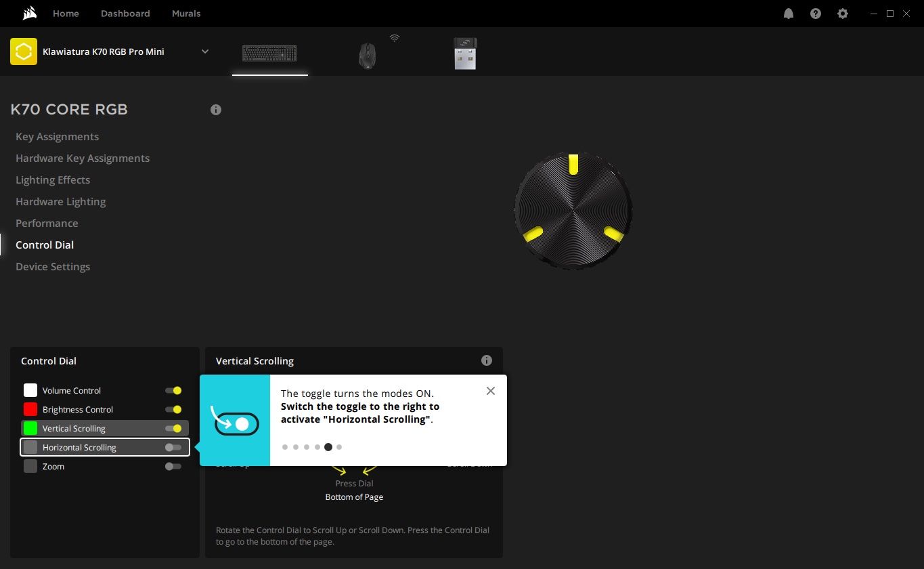The height and width of the screenshot is (569, 924).
Task: Select the Vertical Scrolling mode label
Action: coord(74,429)
